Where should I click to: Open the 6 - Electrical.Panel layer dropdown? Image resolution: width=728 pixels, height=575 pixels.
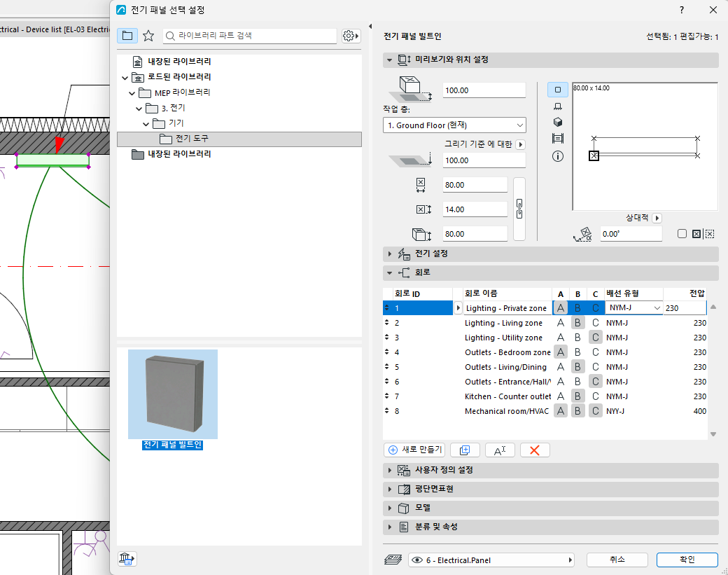tap(491, 560)
